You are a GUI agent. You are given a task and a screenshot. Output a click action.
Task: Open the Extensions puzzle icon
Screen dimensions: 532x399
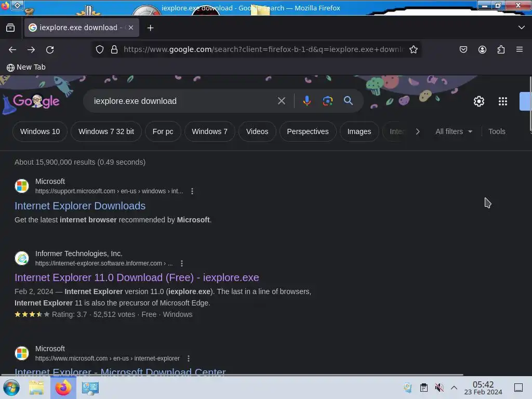[501, 49]
